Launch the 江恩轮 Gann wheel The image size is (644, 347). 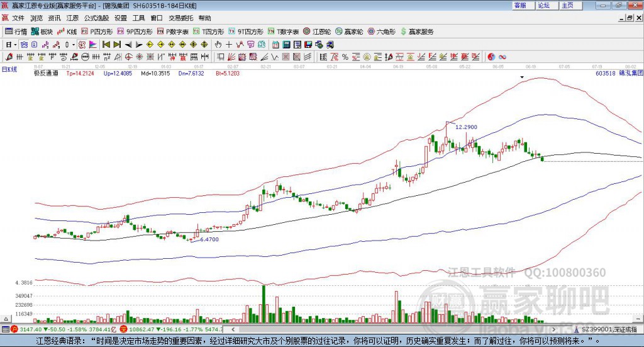[317, 31]
